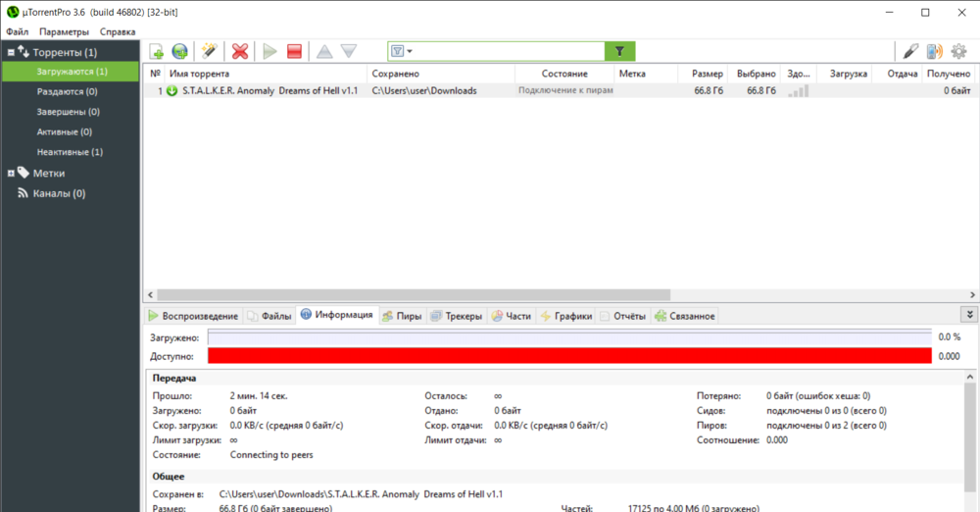Click the remote access speaker icon

coord(934,51)
